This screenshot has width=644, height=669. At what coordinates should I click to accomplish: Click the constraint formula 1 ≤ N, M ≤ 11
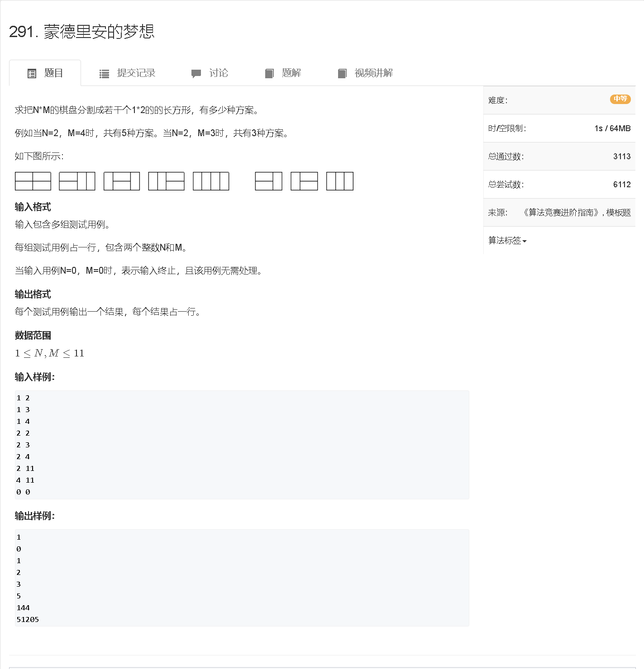pos(50,353)
